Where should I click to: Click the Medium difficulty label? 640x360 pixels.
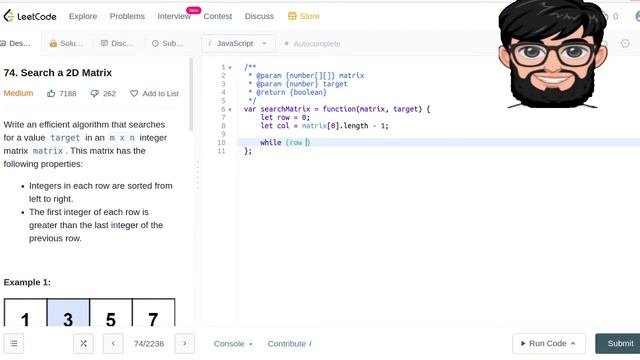tap(18, 93)
